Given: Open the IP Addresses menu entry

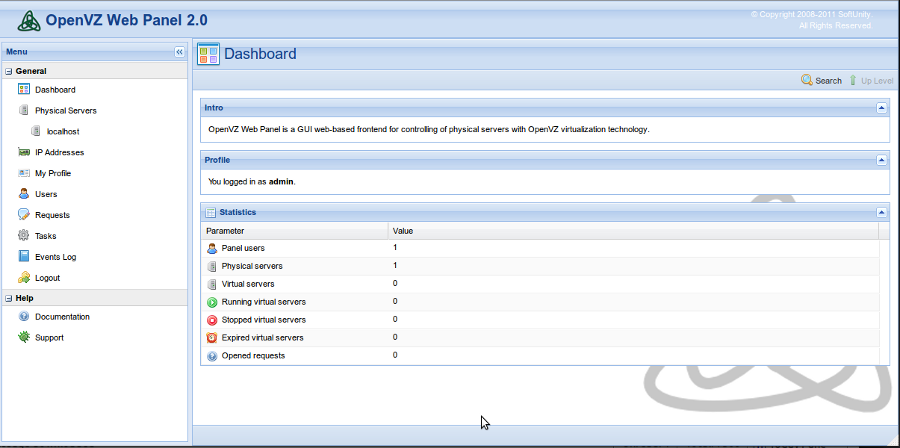Looking at the screenshot, I should click(x=60, y=153).
